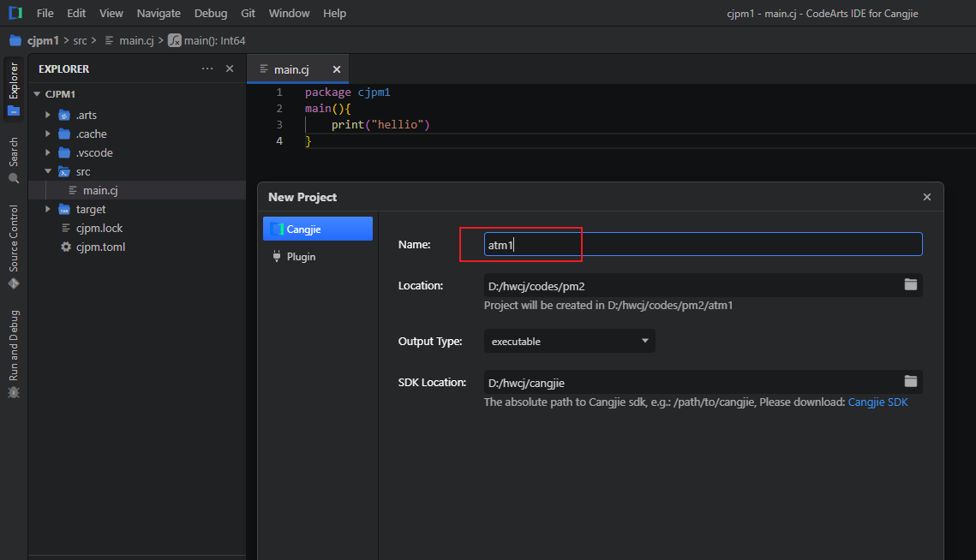The height and width of the screenshot is (560, 976).
Task: Open the Output Type dropdown
Action: pos(570,341)
